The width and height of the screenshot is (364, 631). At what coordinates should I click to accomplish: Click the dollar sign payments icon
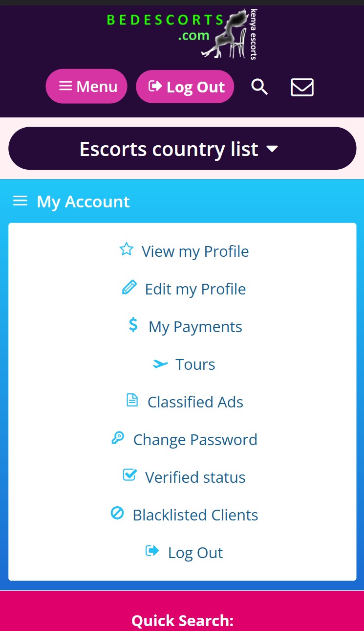pos(133,325)
